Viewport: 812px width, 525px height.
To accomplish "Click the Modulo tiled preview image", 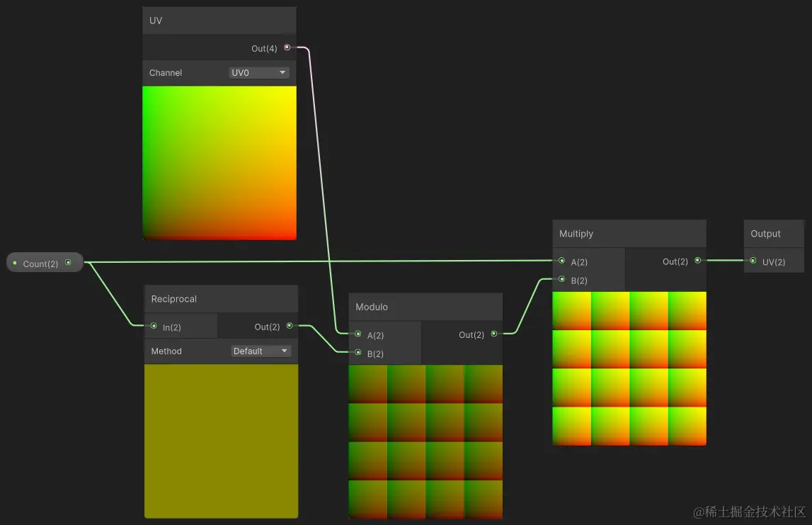I will (425, 441).
